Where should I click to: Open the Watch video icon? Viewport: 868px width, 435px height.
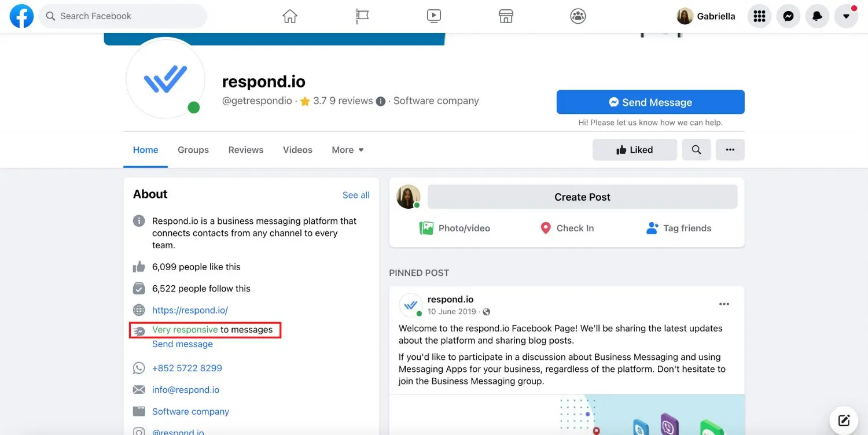pos(434,16)
